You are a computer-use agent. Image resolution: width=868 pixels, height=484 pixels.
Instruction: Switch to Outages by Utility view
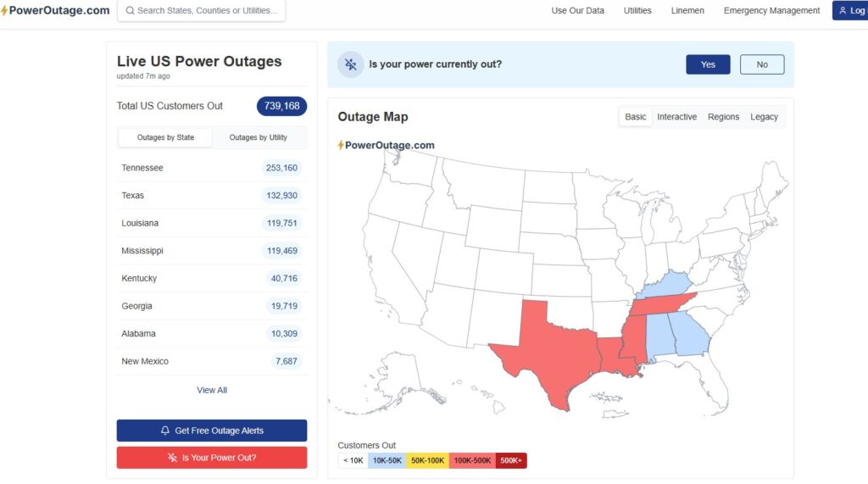(x=258, y=137)
